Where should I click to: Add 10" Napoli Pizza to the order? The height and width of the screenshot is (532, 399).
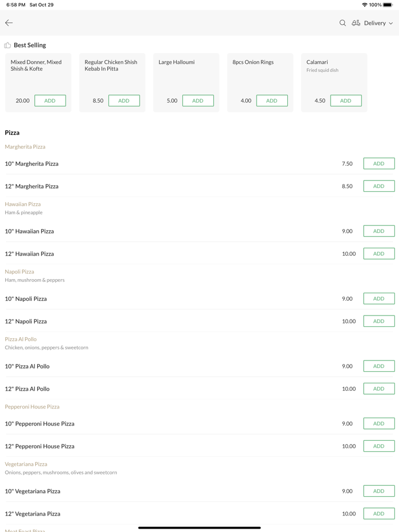[378, 298]
